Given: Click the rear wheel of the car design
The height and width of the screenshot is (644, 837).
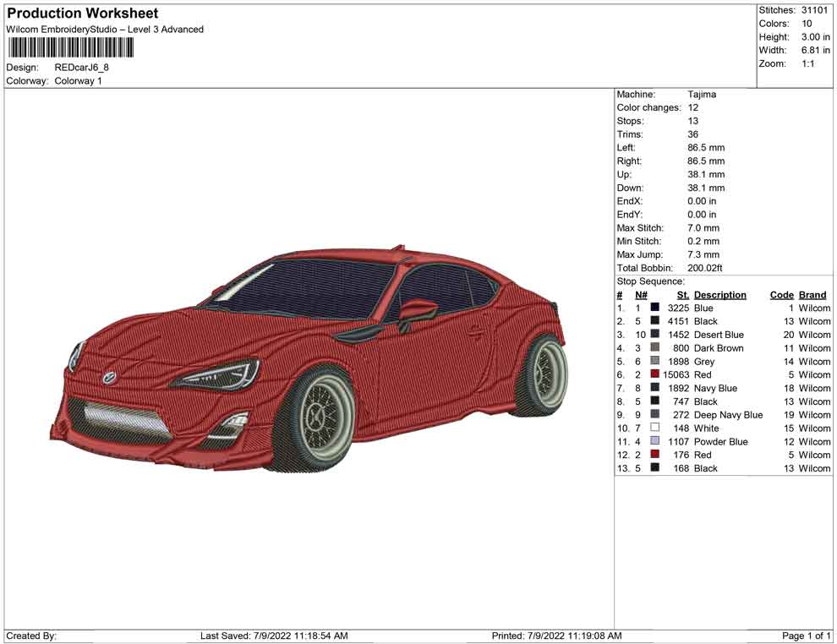Looking at the screenshot, I should [x=544, y=372].
